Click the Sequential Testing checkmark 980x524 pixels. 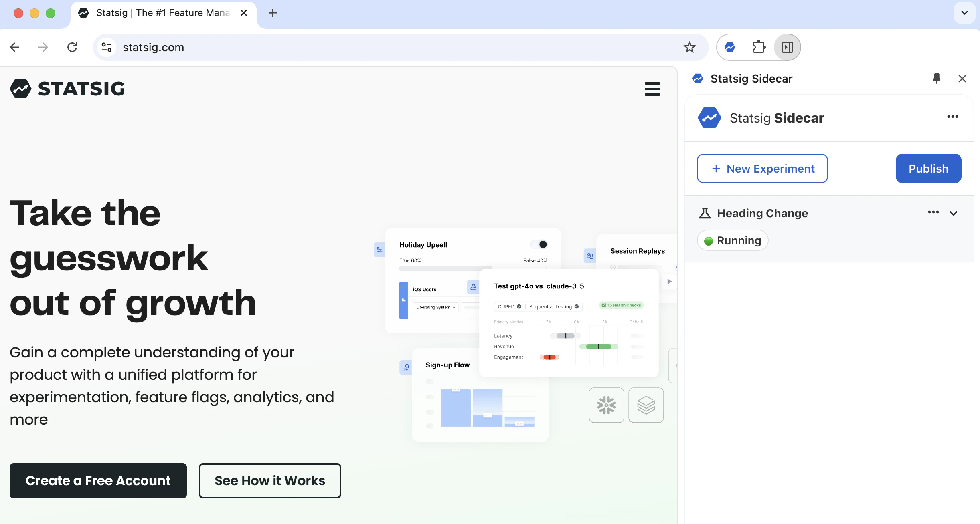click(577, 306)
